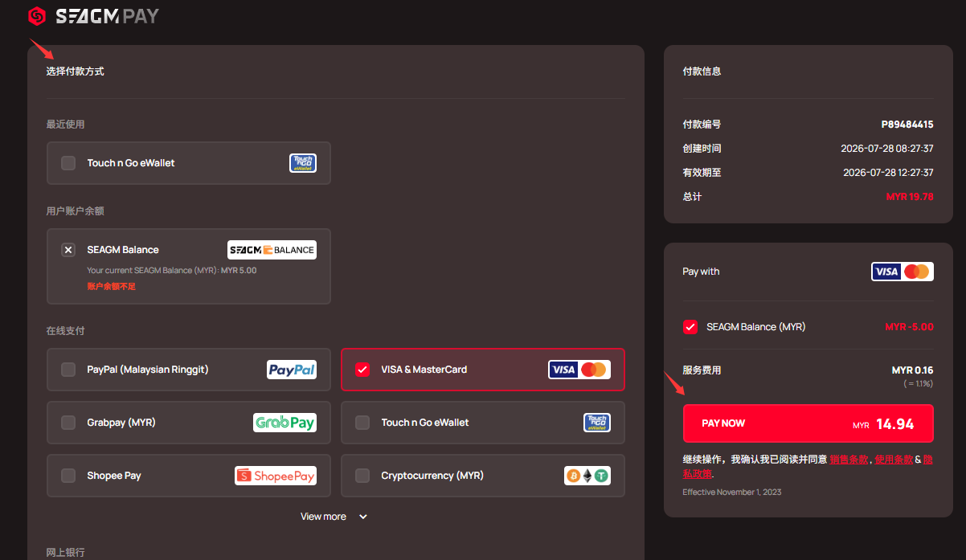The height and width of the screenshot is (560, 966).
Task: Click the creation time 2026-07-28 08:27:37
Action: point(887,149)
